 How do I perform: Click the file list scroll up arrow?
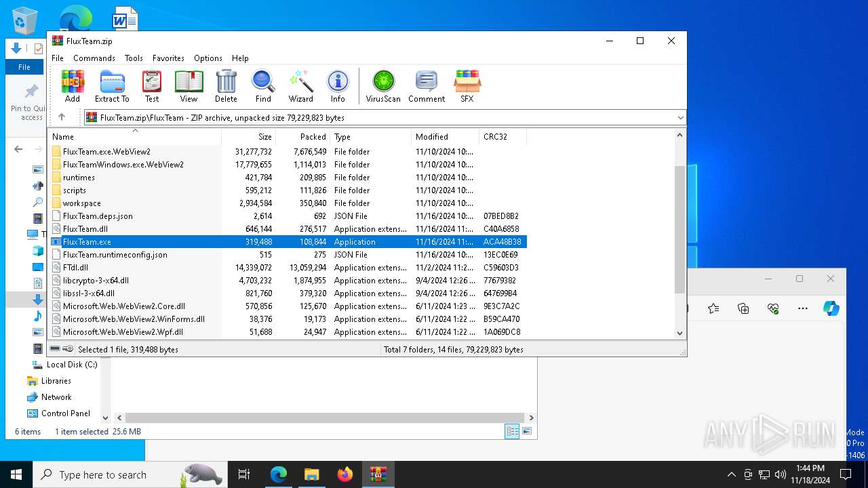coord(680,135)
